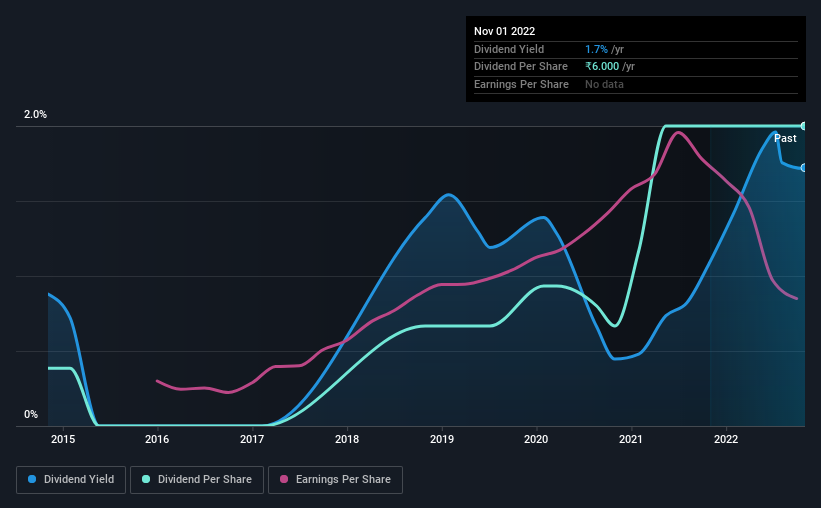
Task: Select the 2016 x-axis label
Action: [x=157, y=439]
